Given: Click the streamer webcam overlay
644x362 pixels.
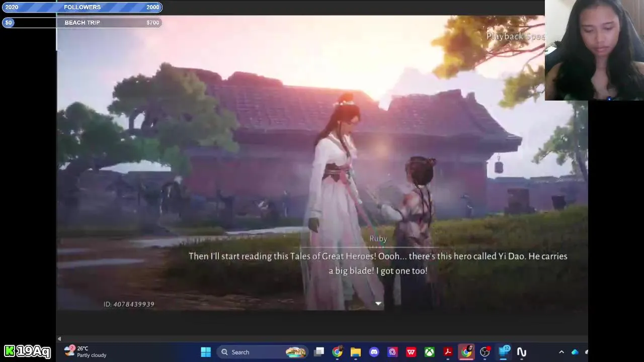Looking at the screenshot, I should [594, 50].
